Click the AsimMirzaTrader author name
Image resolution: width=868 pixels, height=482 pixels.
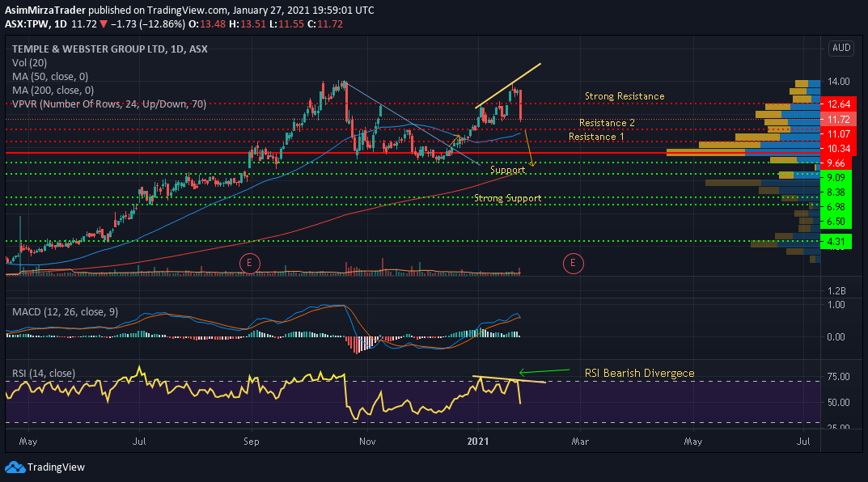point(45,11)
